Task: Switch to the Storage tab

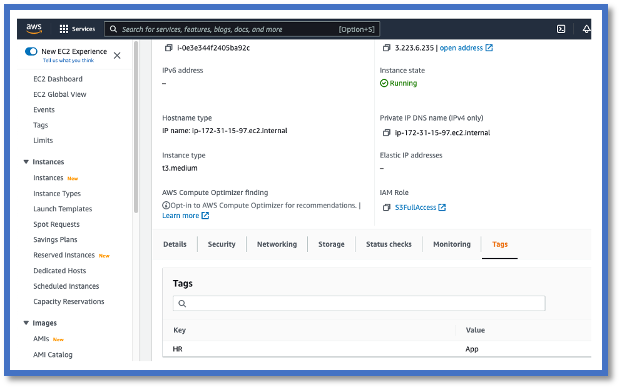Action: click(x=331, y=244)
